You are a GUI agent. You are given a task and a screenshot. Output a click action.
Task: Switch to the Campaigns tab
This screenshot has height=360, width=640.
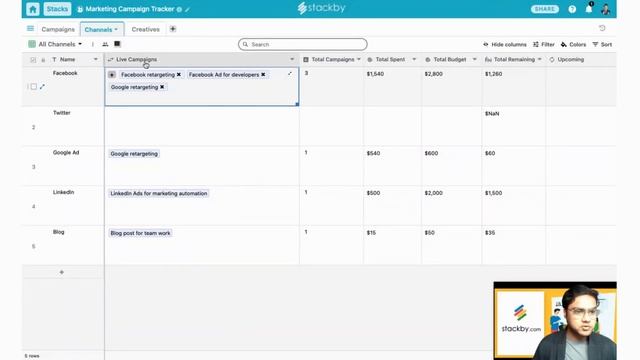[58, 29]
